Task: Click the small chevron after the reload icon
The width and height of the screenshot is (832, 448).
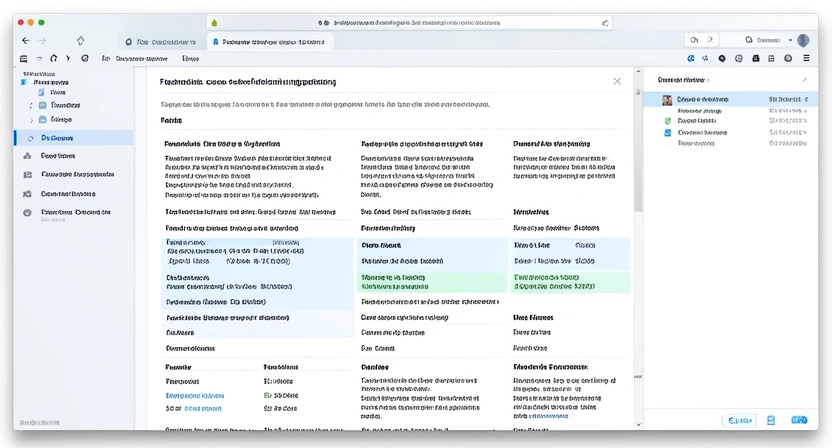Action: 68,58
